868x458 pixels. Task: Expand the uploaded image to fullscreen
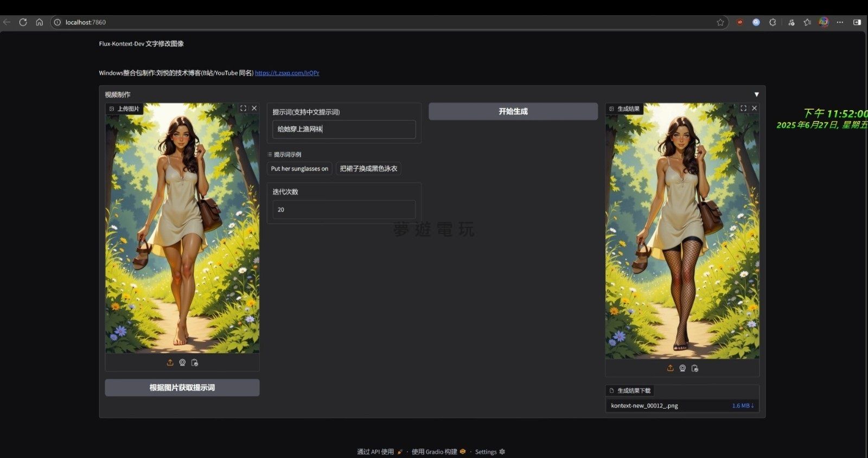243,109
